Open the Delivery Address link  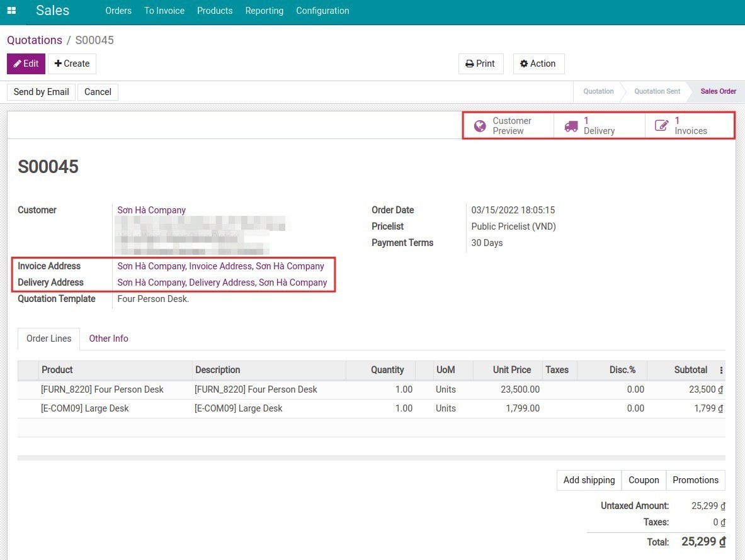(221, 283)
